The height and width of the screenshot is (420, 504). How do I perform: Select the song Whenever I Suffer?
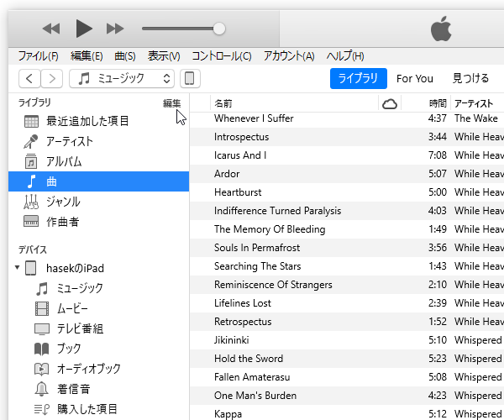254,118
